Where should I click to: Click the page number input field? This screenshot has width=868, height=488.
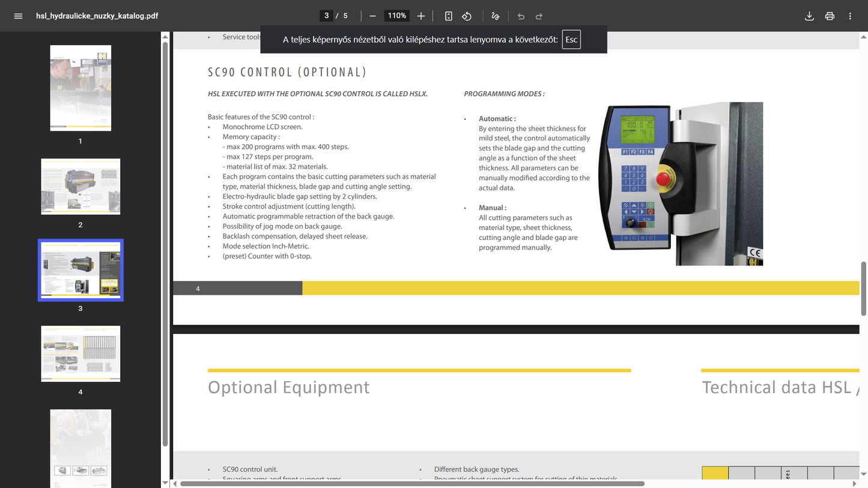tap(327, 16)
